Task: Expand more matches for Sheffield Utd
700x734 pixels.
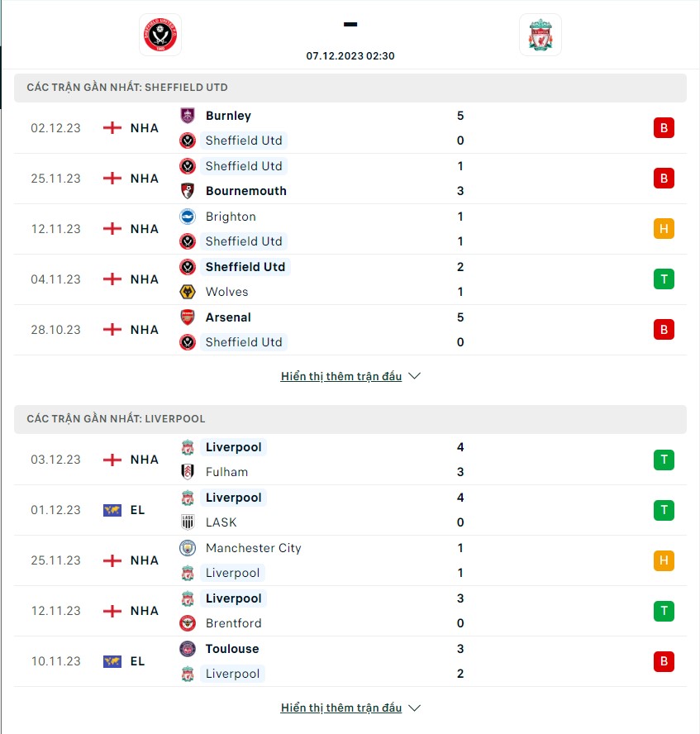Action: 350,376
